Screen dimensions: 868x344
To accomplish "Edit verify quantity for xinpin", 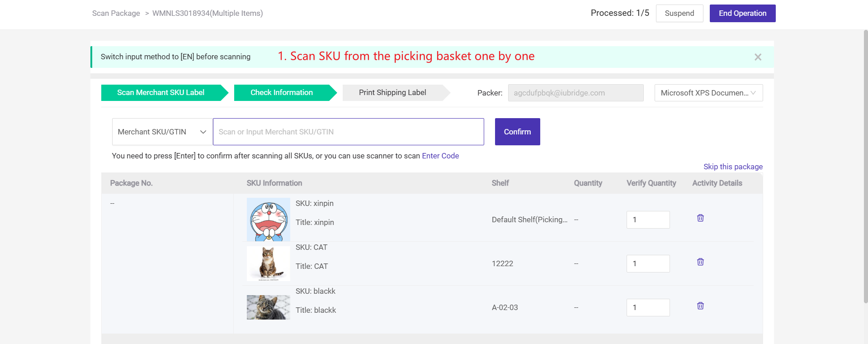I will (648, 220).
